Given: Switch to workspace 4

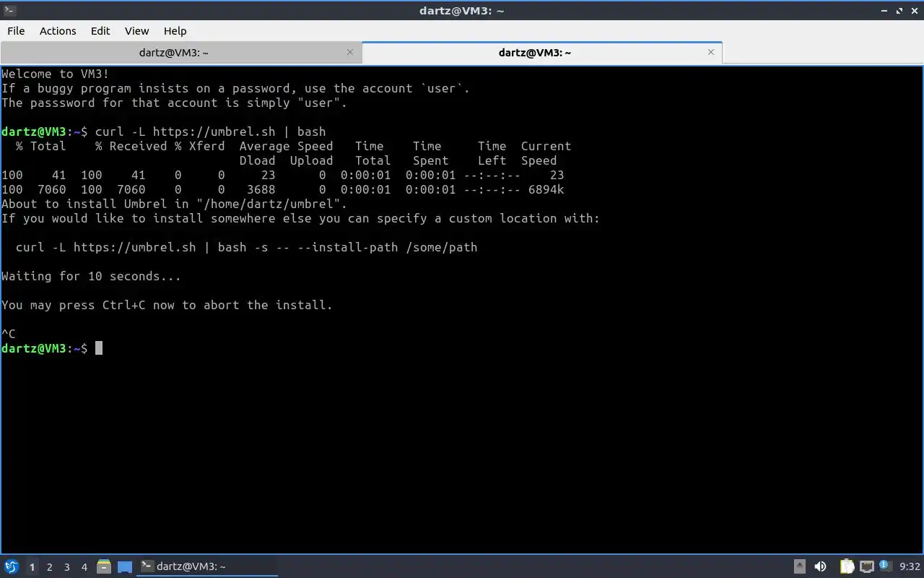Looking at the screenshot, I should tap(84, 567).
